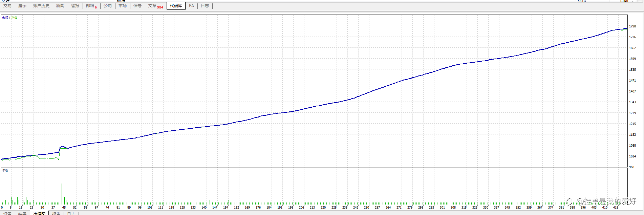Select the 新闻 tab
The width and height of the screenshot is (644, 215).
(60, 6)
